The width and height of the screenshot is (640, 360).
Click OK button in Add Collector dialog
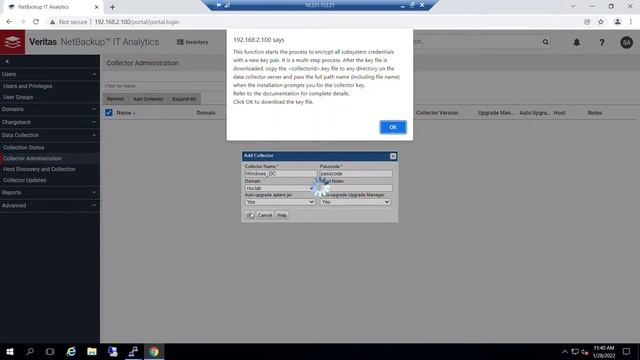tap(249, 215)
